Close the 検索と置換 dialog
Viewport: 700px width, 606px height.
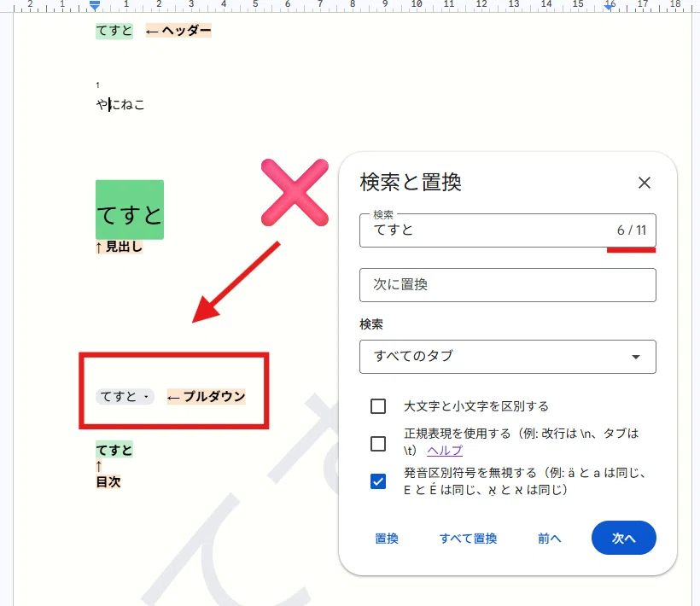pyautogui.click(x=645, y=183)
